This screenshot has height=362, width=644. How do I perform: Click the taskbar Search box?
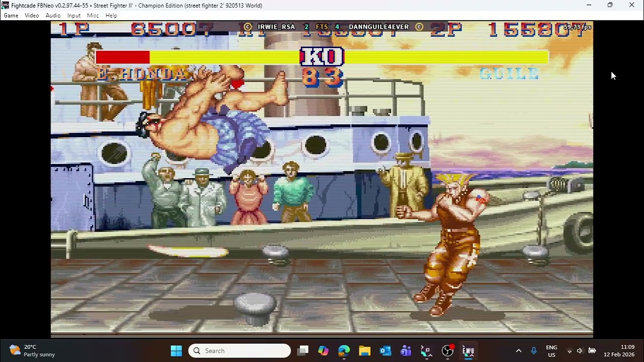tap(239, 350)
